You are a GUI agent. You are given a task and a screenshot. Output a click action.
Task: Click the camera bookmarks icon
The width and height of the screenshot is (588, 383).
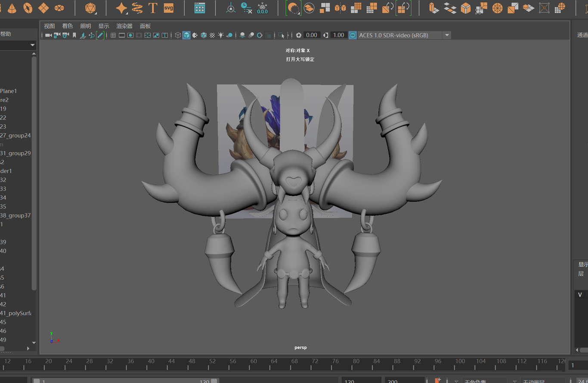[74, 35]
